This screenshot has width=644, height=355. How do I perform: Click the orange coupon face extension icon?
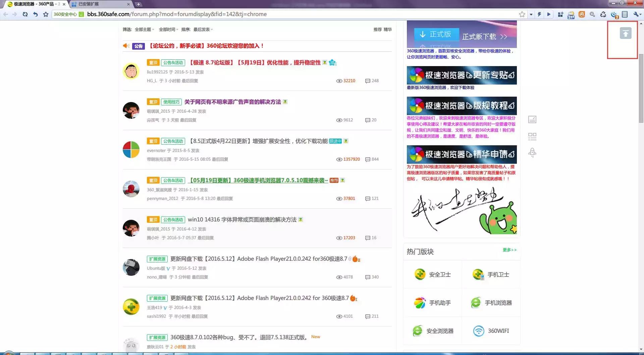pyautogui.click(x=582, y=14)
